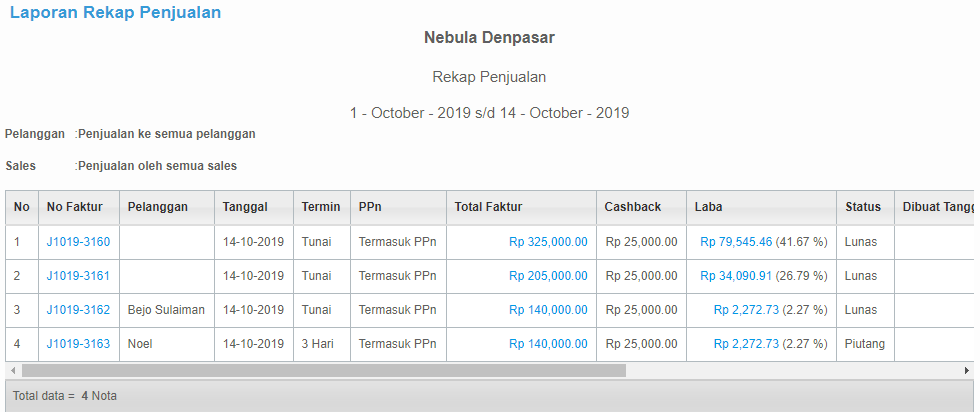Open invoice link J1019-3162
This screenshot has height=412, width=980.
click(x=78, y=309)
